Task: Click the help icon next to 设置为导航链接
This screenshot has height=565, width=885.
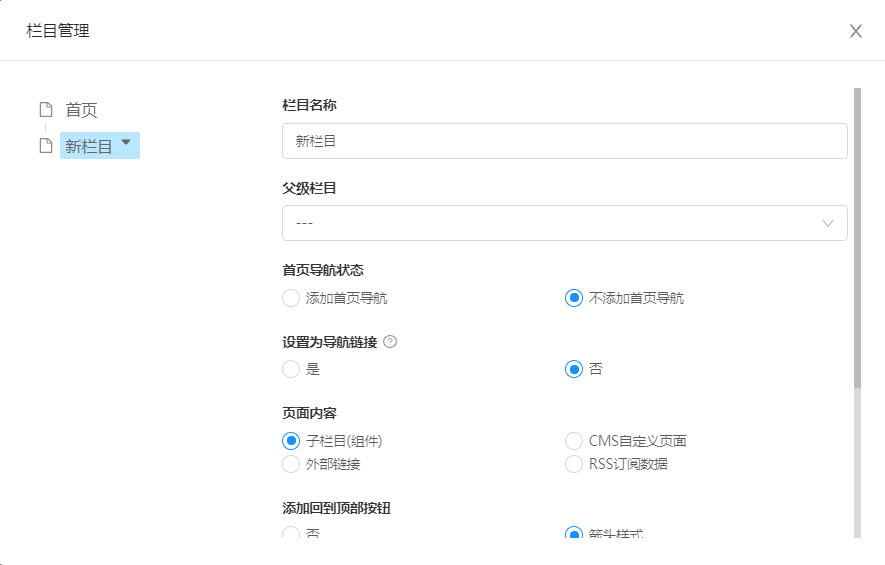Action: [x=390, y=342]
